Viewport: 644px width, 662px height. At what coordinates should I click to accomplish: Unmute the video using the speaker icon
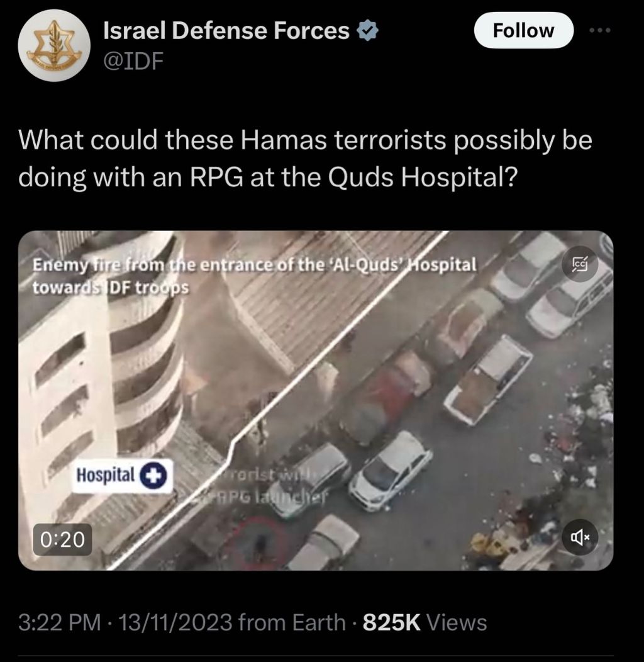coord(579,537)
